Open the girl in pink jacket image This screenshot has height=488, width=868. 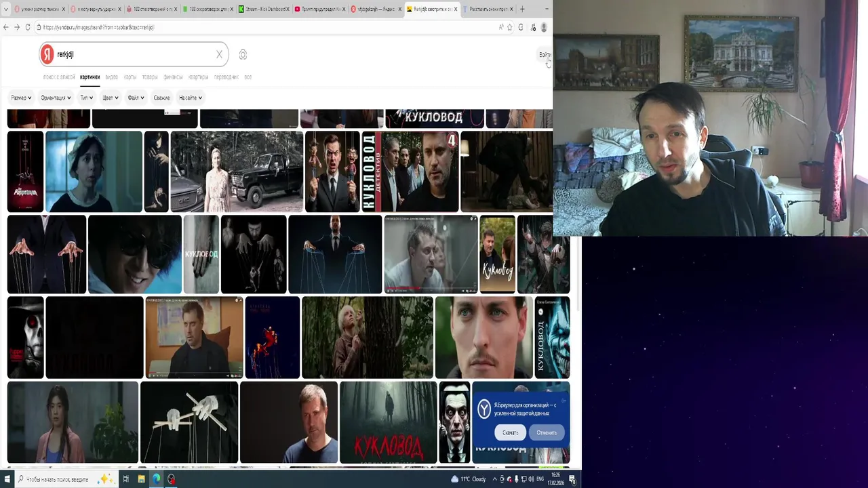(73, 422)
